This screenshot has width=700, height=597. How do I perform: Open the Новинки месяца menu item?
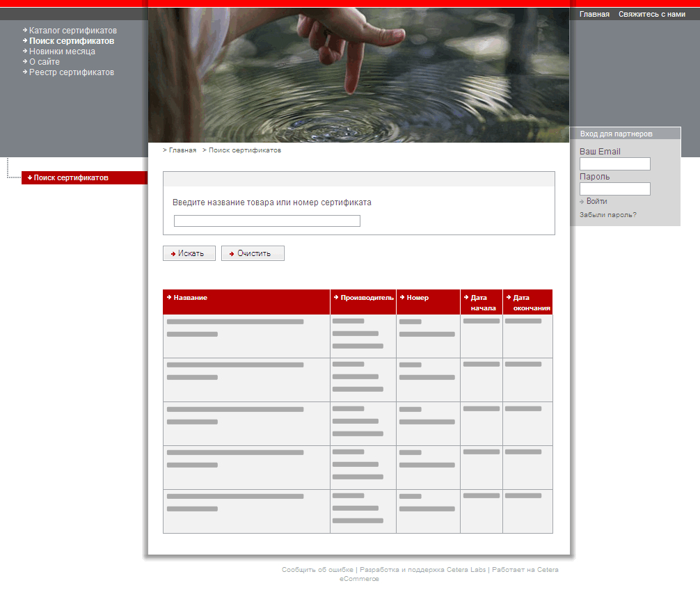62,51
